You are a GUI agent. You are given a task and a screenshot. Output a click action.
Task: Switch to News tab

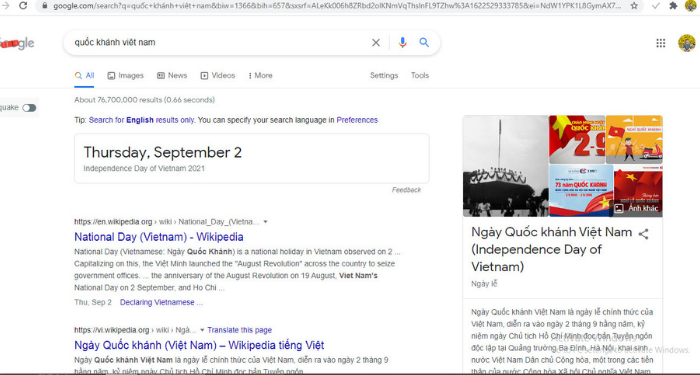172,75
